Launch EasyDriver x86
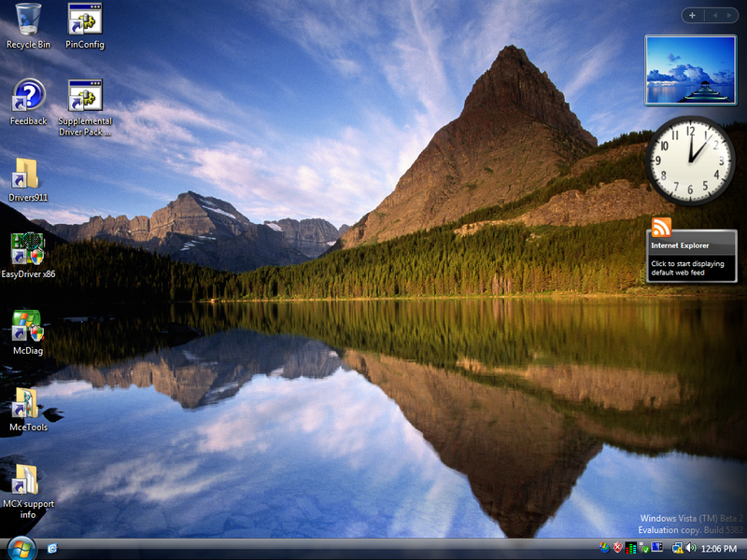This screenshot has height=560, width=747. [28, 250]
